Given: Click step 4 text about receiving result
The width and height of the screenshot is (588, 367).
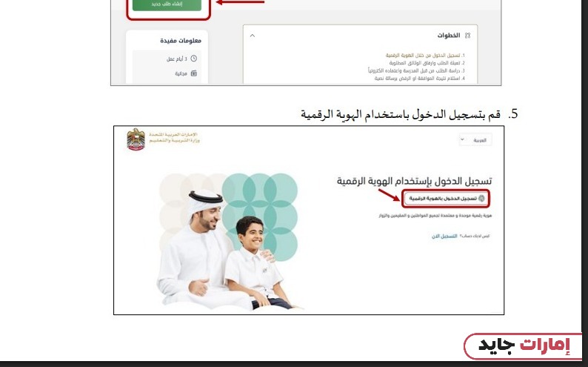Looking at the screenshot, I should pyautogui.click(x=420, y=79).
